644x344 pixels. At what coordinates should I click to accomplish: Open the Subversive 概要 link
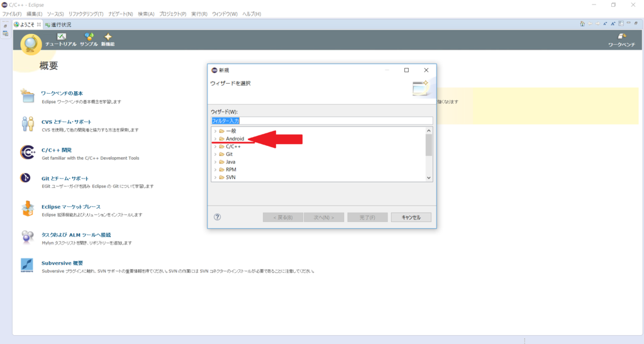(62, 263)
